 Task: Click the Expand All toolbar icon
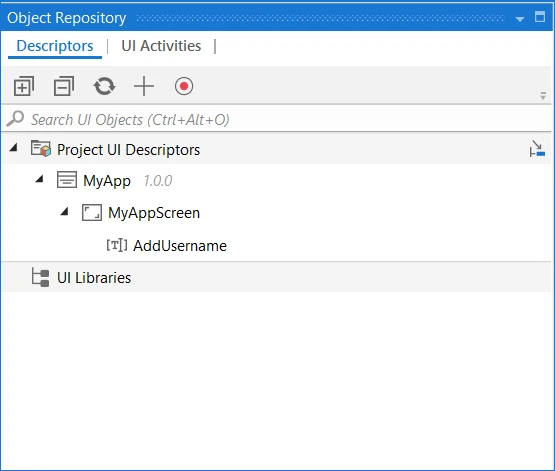click(x=24, y=86)
